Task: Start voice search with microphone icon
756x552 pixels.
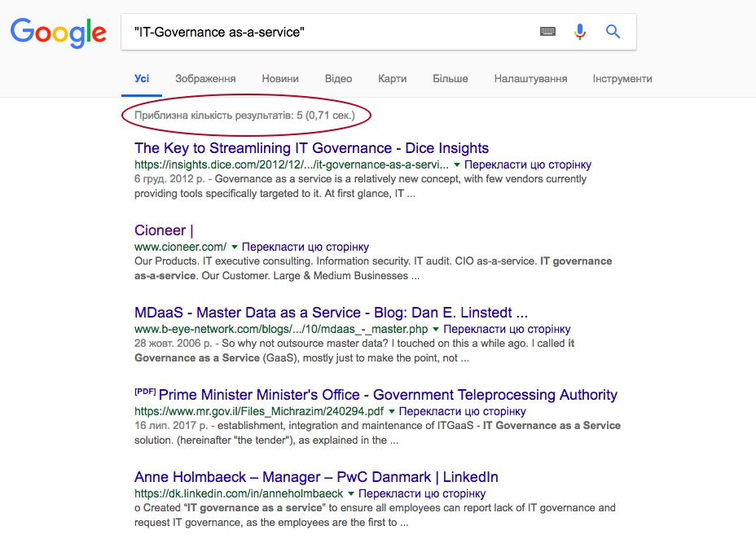Action: click(x=580, y=32)
